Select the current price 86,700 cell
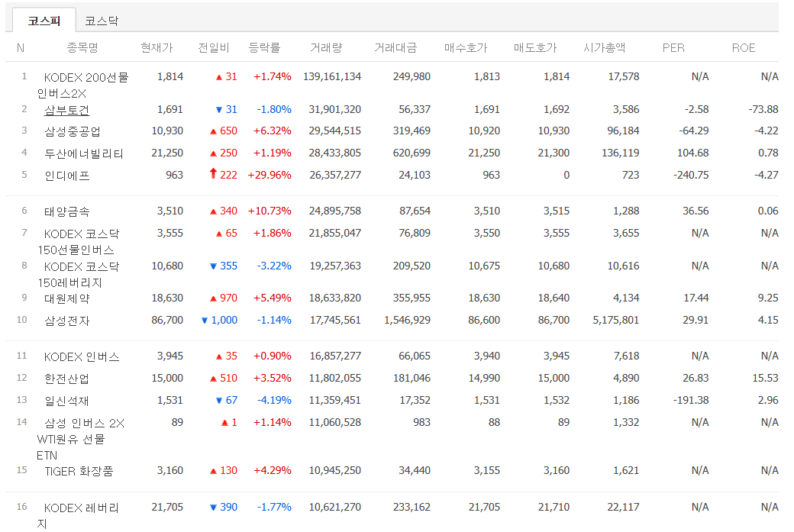Screen dimensions: 794x532 167,320
